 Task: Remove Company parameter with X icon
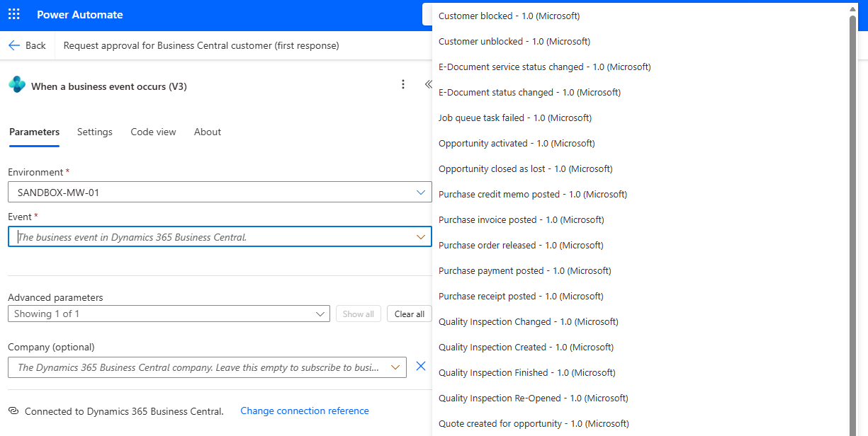420,366
